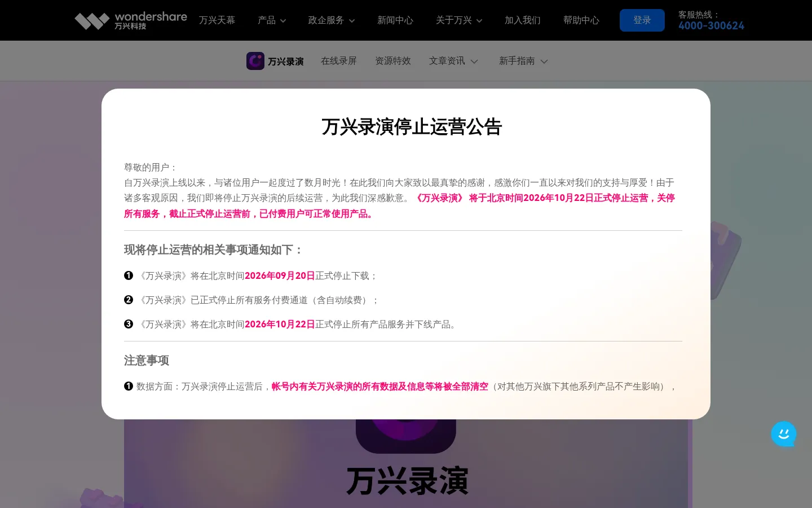
Task: Open the 万兴天幕 menu item
Action: coord(217,20)
